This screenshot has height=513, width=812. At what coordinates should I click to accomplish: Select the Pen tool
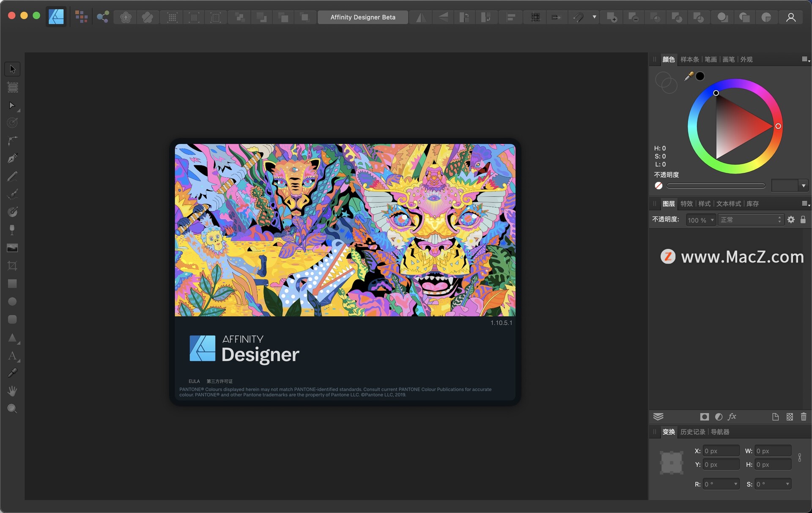12,158
